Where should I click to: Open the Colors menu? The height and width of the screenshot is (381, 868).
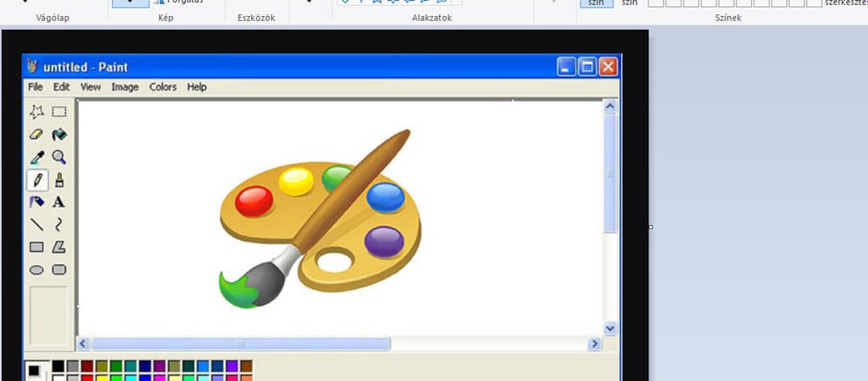(x=163, y=87)
